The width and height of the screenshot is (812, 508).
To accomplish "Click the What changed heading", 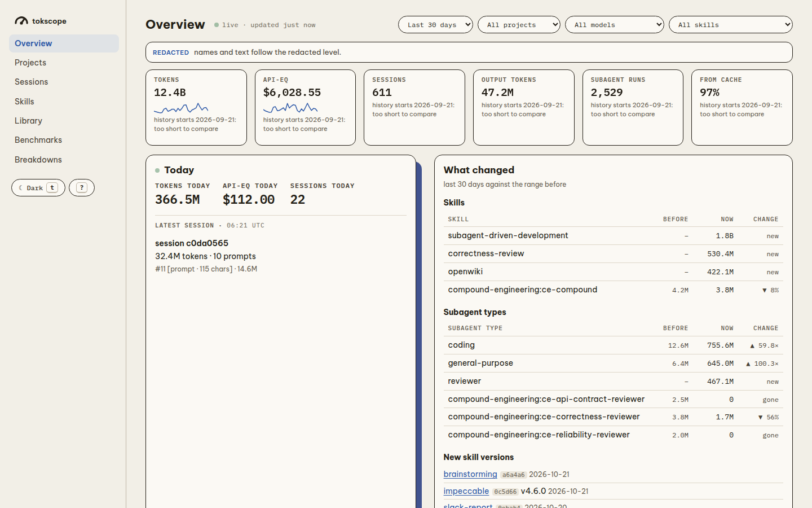I will pos(479,170).
